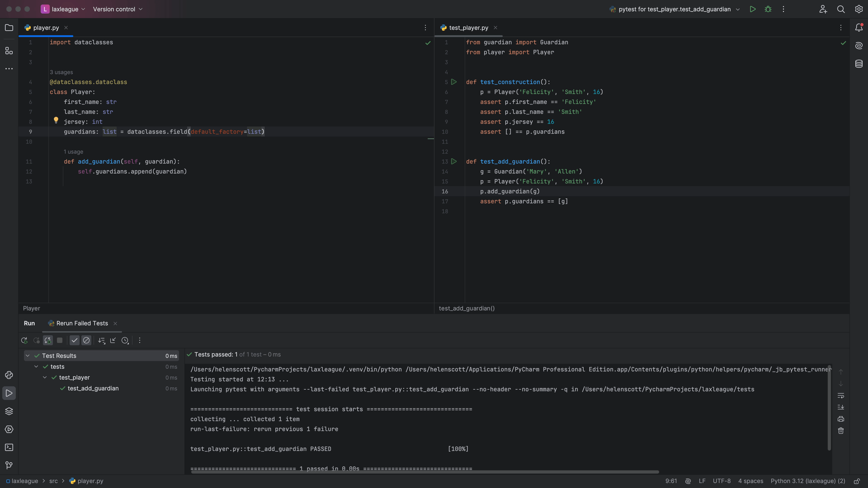Enable the Show Passed tests toggle
Viewport: 868px width, 488px height.
coord(74,340)
